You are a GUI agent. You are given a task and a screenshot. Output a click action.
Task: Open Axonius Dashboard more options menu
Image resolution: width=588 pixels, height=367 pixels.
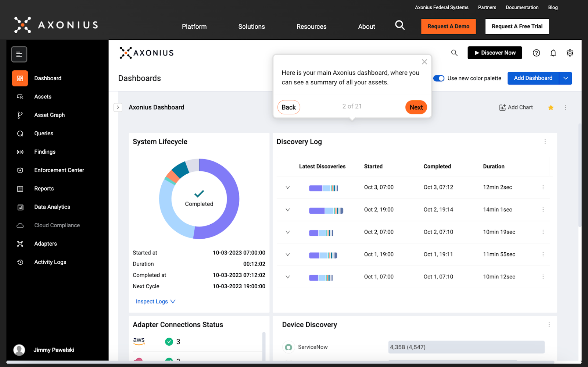tap(566, 107)
